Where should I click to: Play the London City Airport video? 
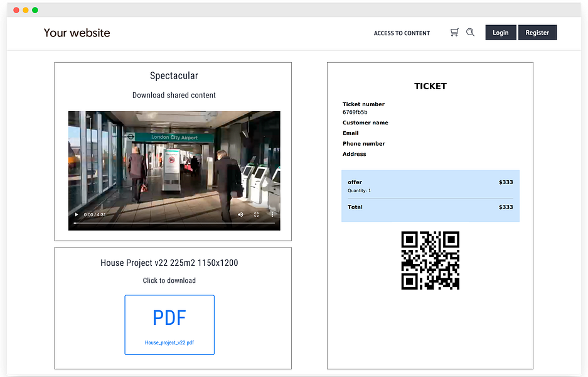point(77,215)
